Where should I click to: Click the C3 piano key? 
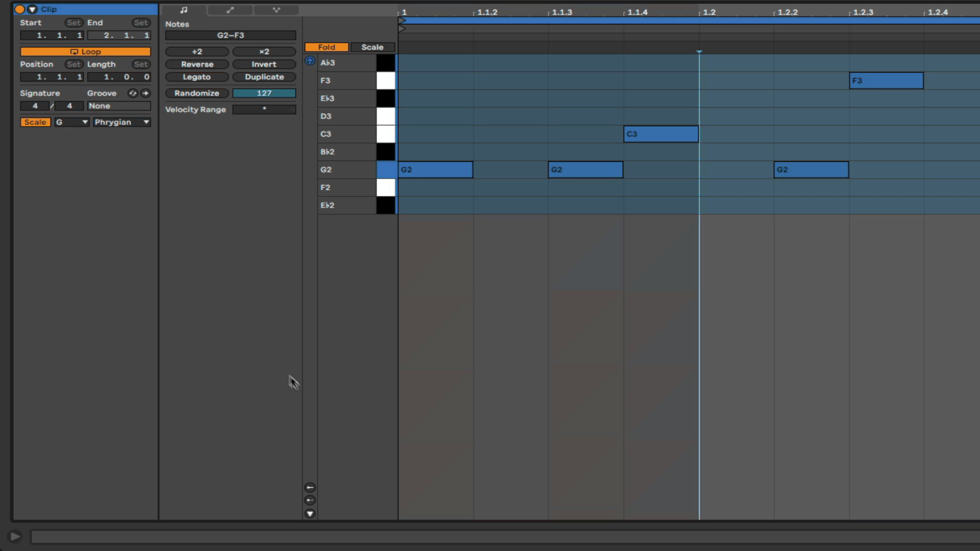point(386,134)
